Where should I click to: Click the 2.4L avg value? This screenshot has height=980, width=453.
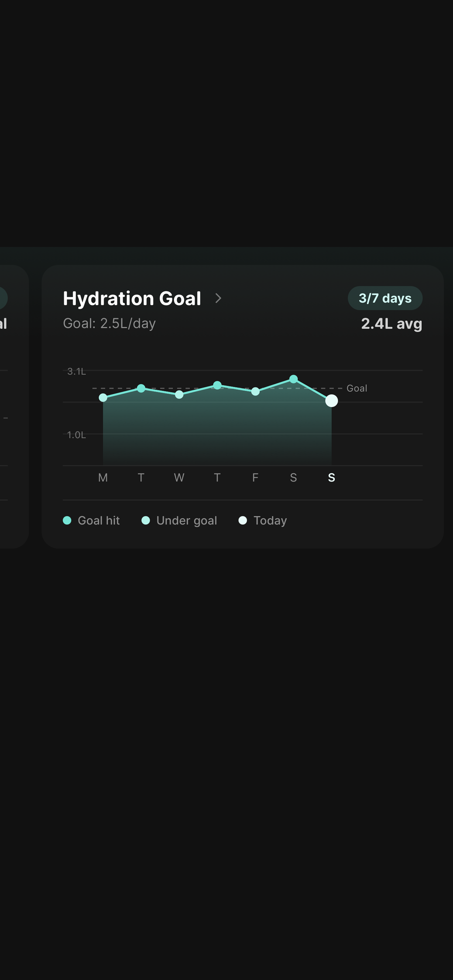pyautogui.click(x=391, y=324)
